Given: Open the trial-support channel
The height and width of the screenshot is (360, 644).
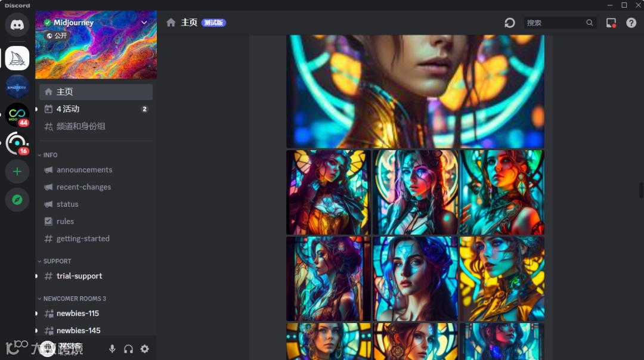Looking at the screenshot, I should click(x=95, y=276).
